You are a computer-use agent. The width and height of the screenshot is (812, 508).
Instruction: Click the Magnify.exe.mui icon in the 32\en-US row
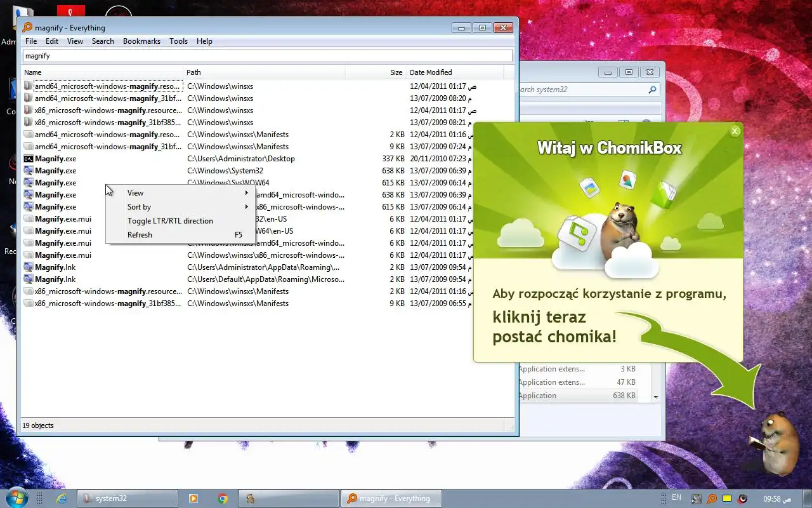(x=29, y=219)
